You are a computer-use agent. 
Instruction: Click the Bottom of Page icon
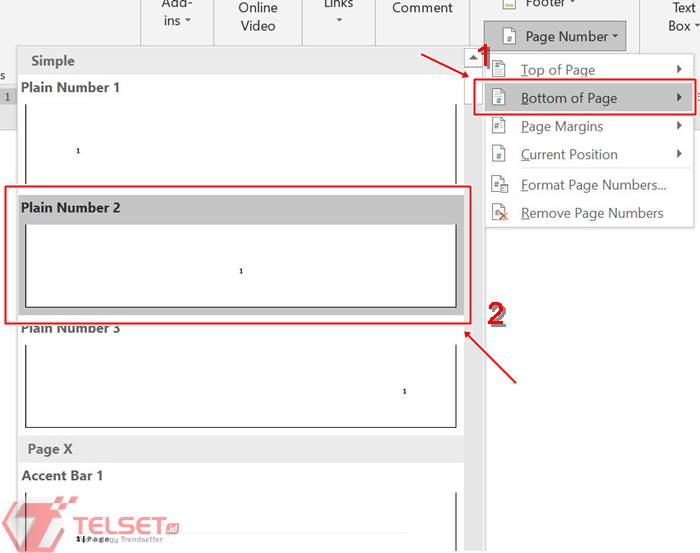499,97
